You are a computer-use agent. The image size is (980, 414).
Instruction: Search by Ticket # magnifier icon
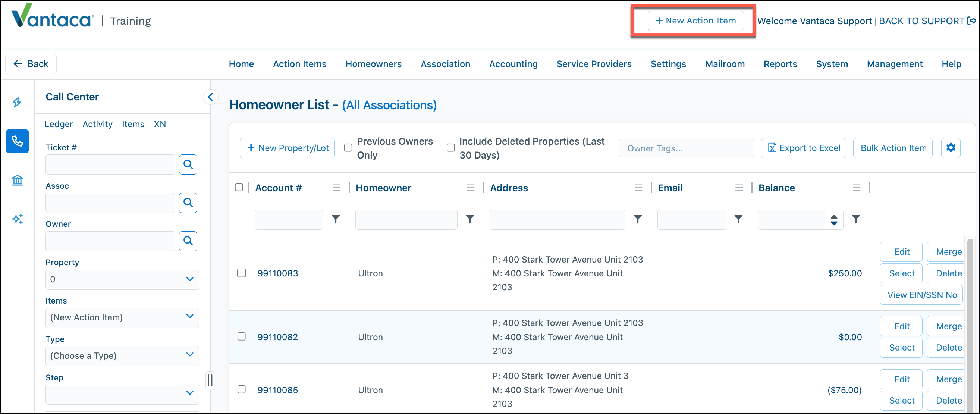188,164
